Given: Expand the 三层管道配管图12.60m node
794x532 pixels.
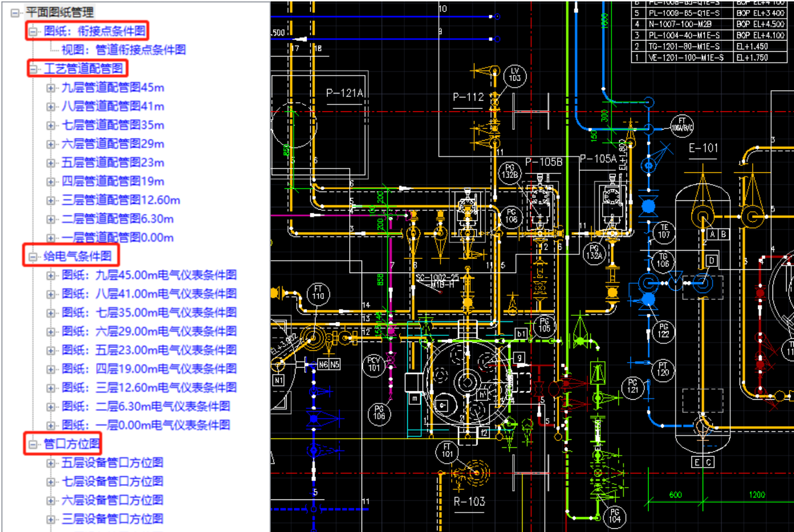Looking at the screenshot, I should click(50, 201).
